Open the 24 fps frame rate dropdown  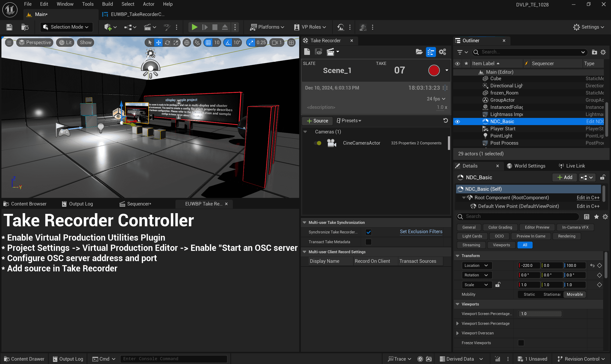(x=436, y=99)
